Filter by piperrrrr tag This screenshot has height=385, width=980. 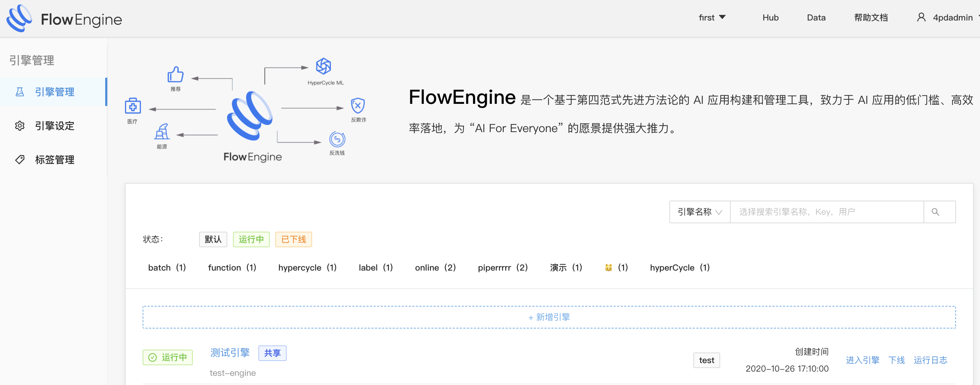tap(503, 268)
